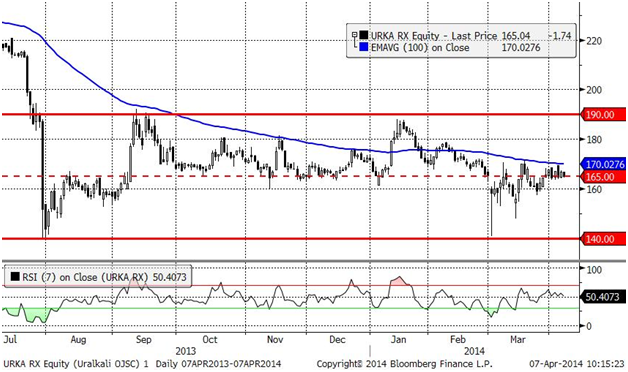Select the 165.00 dashed level marker

603,177
